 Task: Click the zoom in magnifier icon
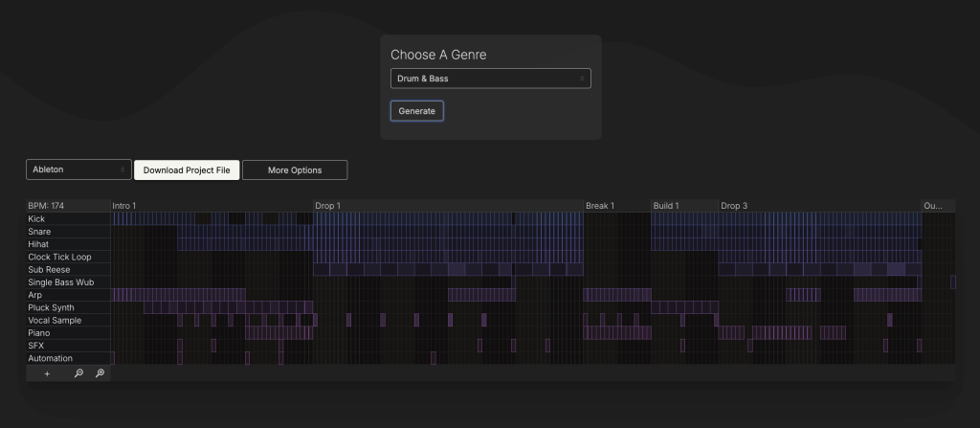[x=100, y=373]
